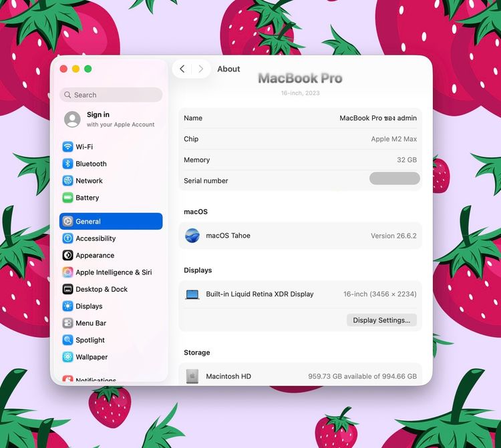Click the Menu Bar icon
Viewport: 501px width, 448px height.
67,323
